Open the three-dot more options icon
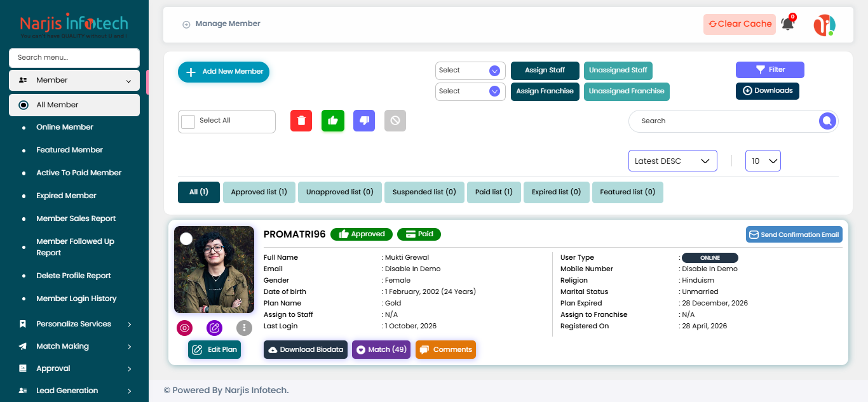 tap(244, 328)
